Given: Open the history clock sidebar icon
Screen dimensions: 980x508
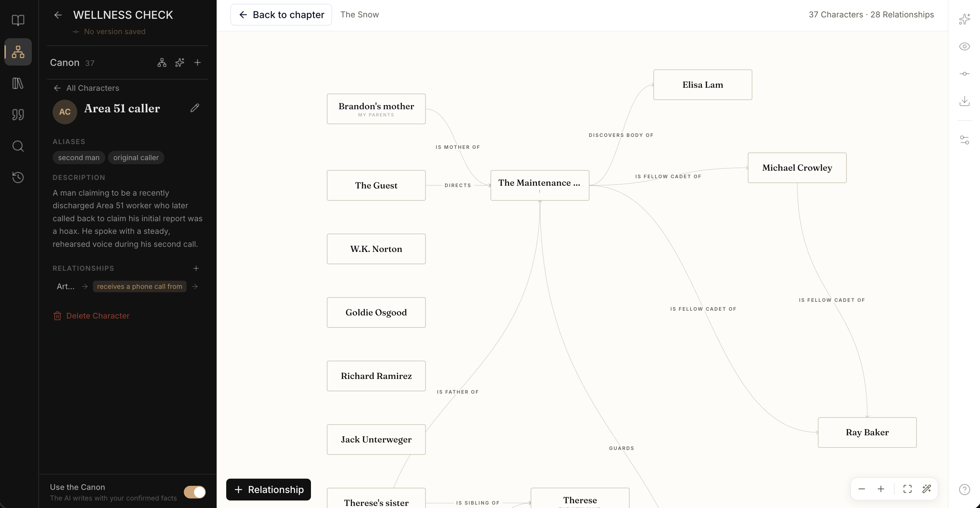Looking at the screenshot, I should pos(18,178).
